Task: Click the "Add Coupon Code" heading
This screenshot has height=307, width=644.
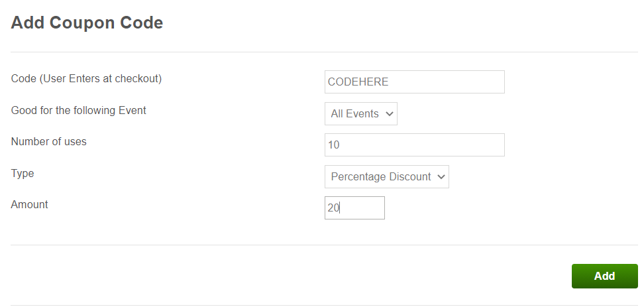Action: tap(87, 23)
